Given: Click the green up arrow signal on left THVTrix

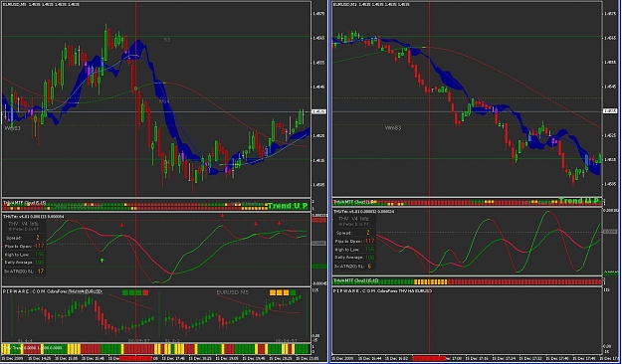Looking at the screenshot, I should point(103,261).
